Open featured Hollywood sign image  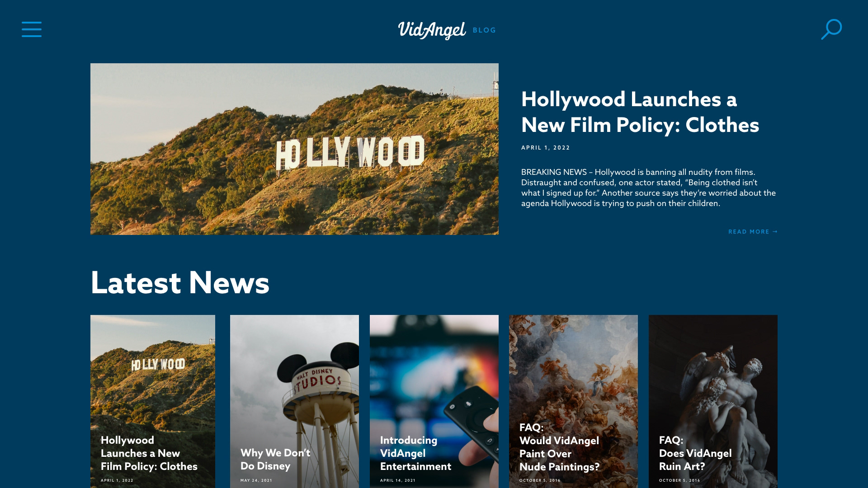click(x=294, y=149)
